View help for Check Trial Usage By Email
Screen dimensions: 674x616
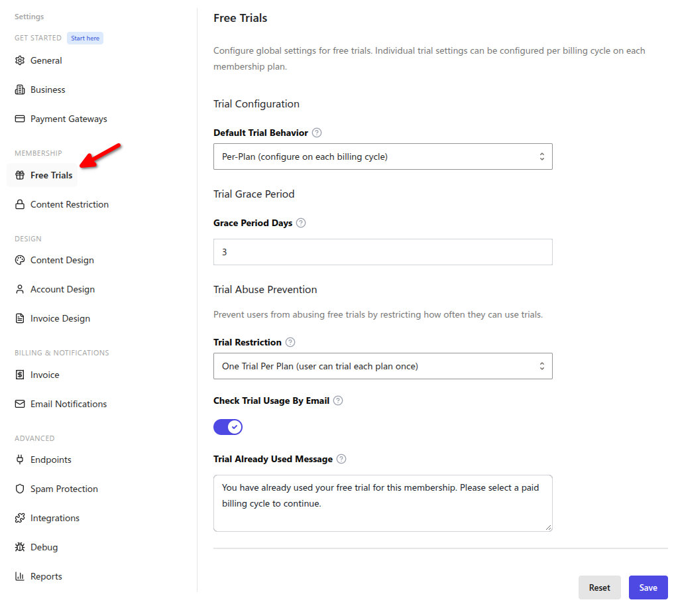(338, 400)
